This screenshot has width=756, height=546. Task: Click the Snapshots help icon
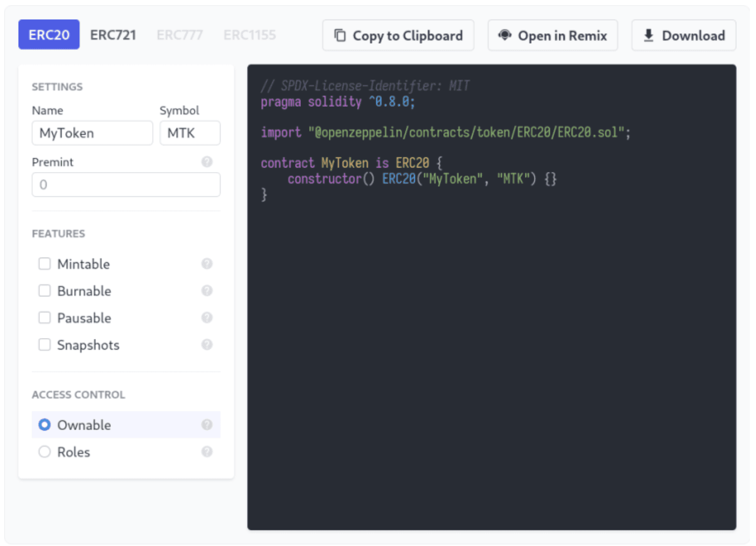tap(207, 344)
